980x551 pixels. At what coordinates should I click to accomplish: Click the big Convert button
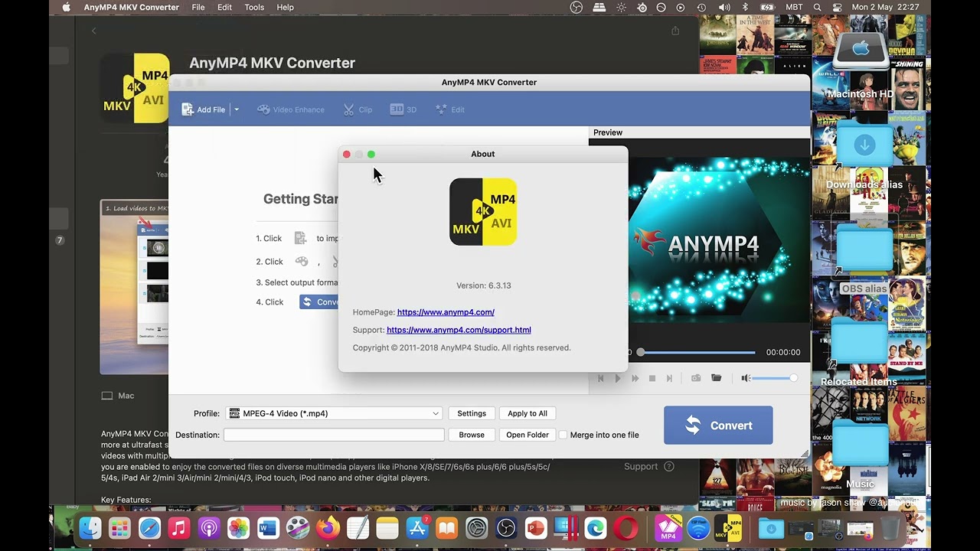pyautogui.click(x=718, y=425)
